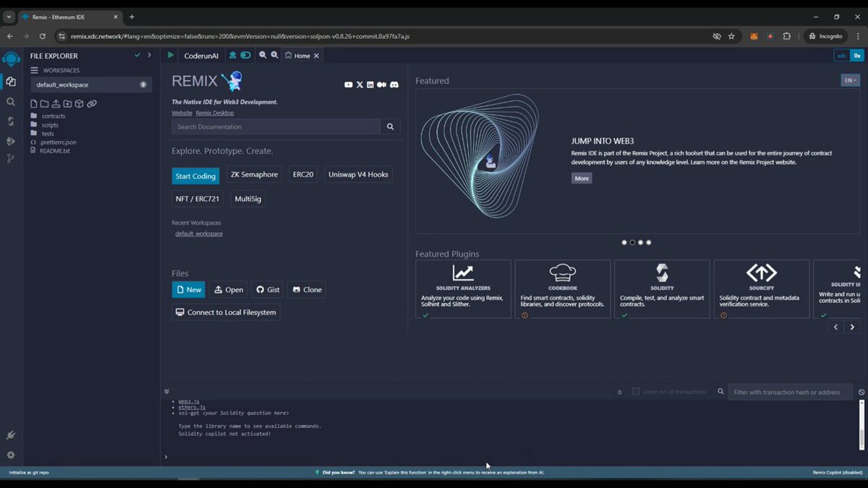Screen dimensions: 868x488
Task: Open the EN language dropdown
Action: (x=850, y=80)
